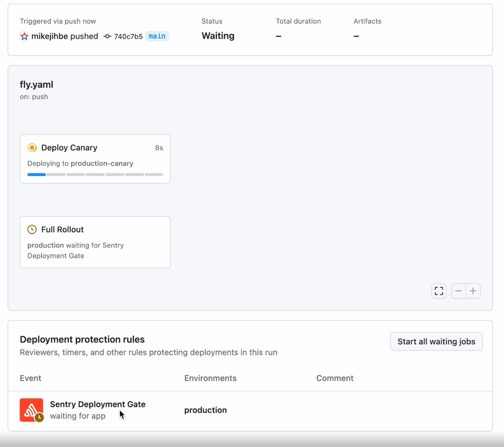Click the production-canary environment text
Viewport: 504px width, 447px height.
[x=102, y=163]
